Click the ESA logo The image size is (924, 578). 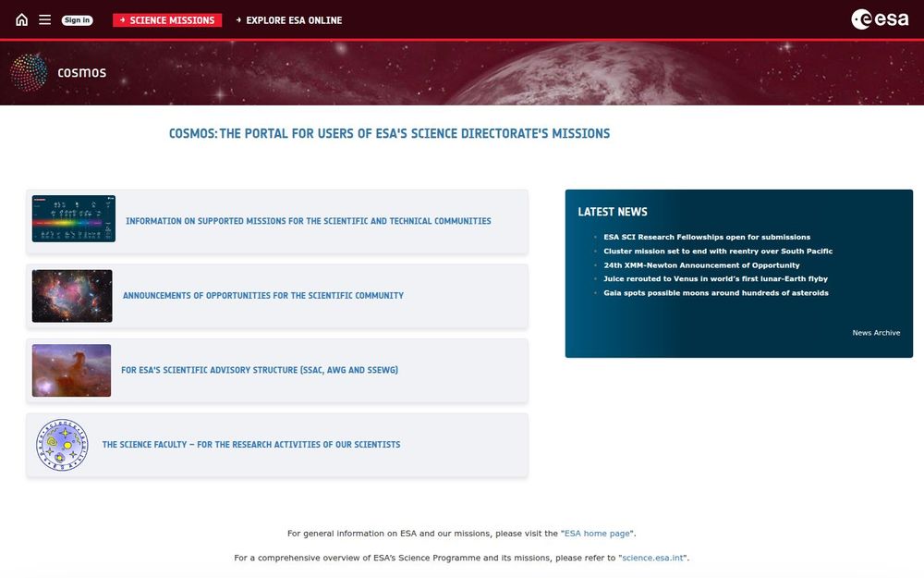[880, 19]
